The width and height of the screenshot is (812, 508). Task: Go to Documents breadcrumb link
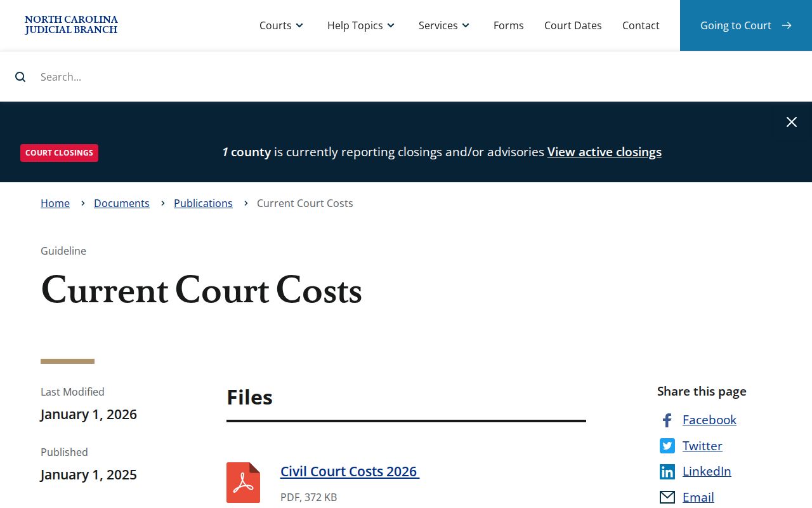[122, 203]
